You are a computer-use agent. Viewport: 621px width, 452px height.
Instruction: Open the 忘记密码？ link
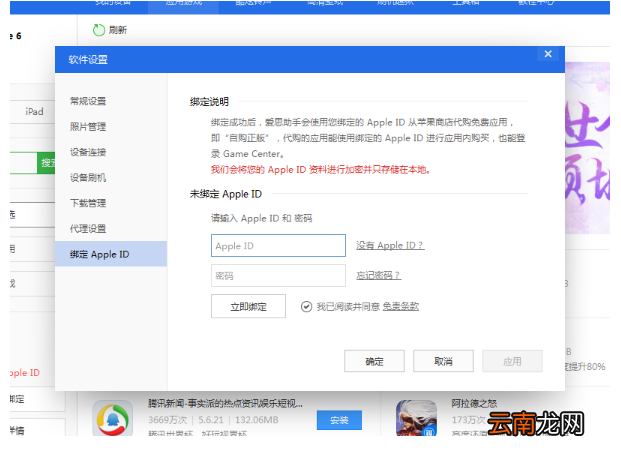(x=379, y=275)
